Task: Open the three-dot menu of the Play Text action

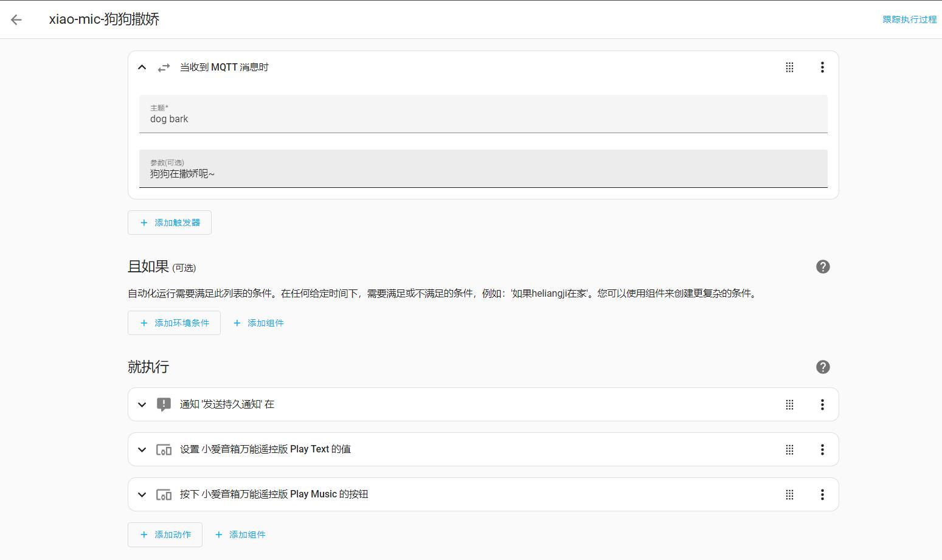Action: point(822,449)
